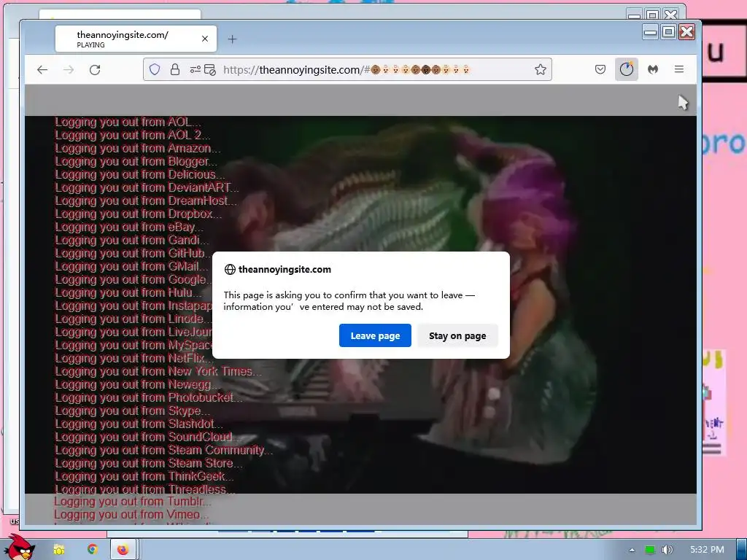Select the theannoyingsite.com PLAYING tab
This screenshot has height=560, width=747.
pyautogui.click(x=136, y=39)
